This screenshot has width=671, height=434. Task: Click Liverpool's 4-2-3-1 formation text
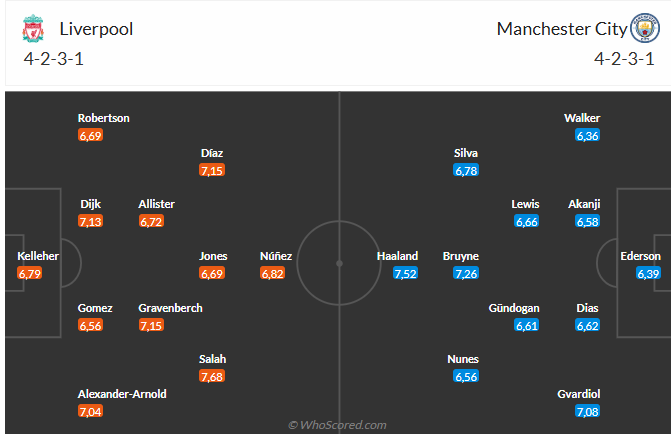click(53, 59)
